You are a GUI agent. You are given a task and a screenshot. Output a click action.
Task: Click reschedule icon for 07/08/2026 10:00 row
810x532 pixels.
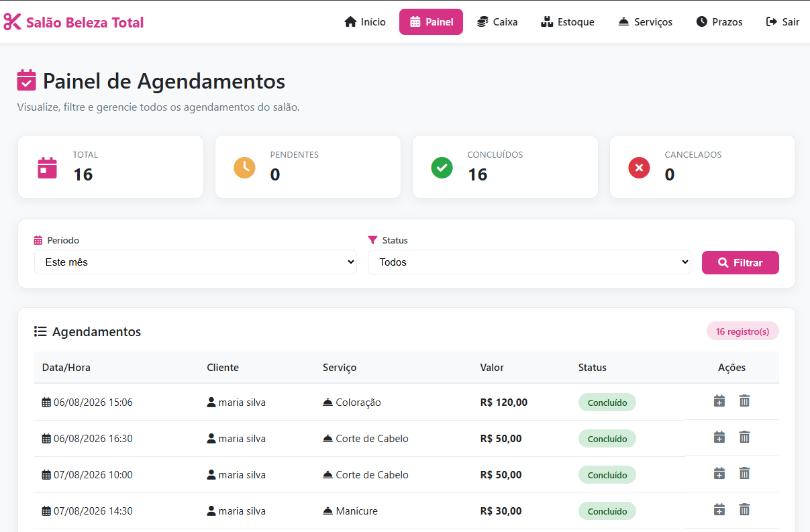tap(719, 474)
